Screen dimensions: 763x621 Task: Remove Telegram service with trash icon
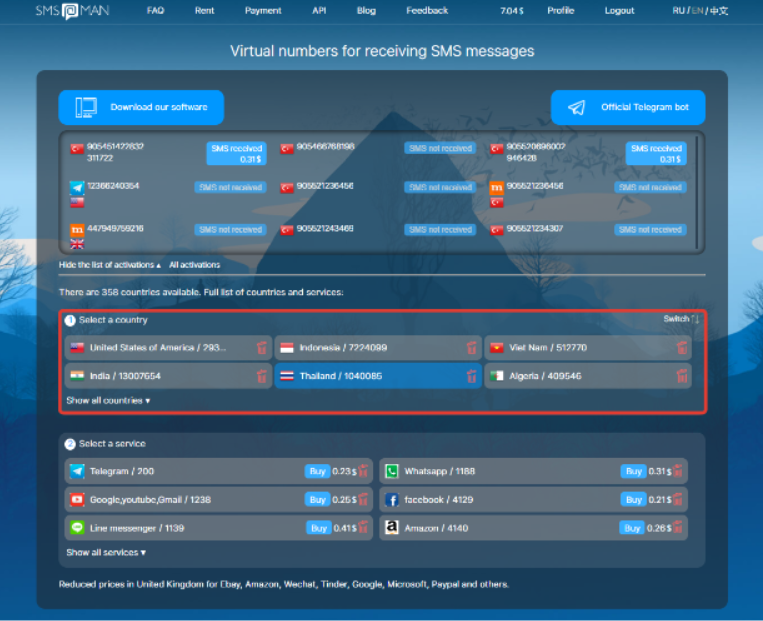pos(363,471)
